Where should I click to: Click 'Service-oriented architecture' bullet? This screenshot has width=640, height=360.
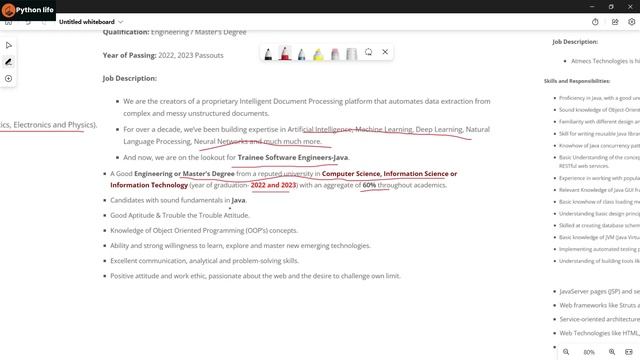(x=600, y=319)
